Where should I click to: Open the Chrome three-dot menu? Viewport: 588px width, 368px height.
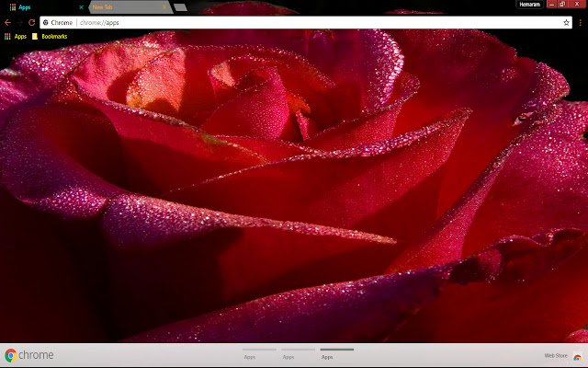tap(580, 22)
